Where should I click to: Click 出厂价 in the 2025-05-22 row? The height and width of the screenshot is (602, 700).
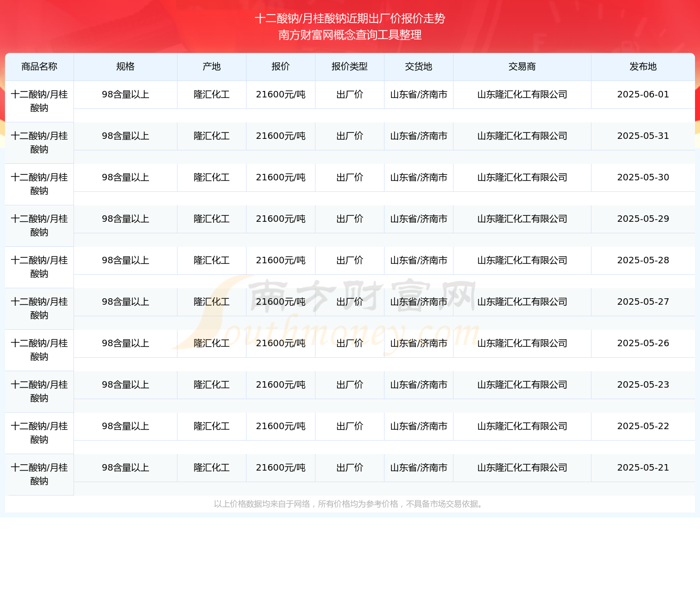coord(350,426)
